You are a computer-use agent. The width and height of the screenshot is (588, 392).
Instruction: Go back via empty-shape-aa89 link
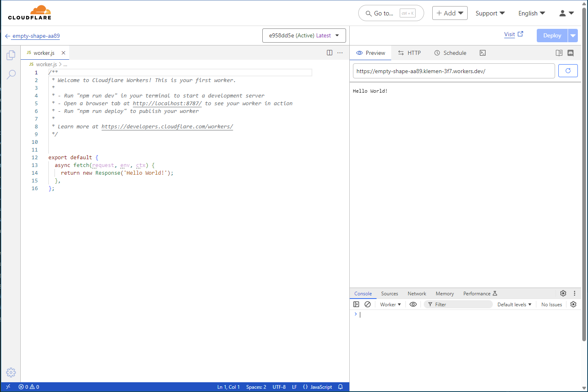point(33,36)
